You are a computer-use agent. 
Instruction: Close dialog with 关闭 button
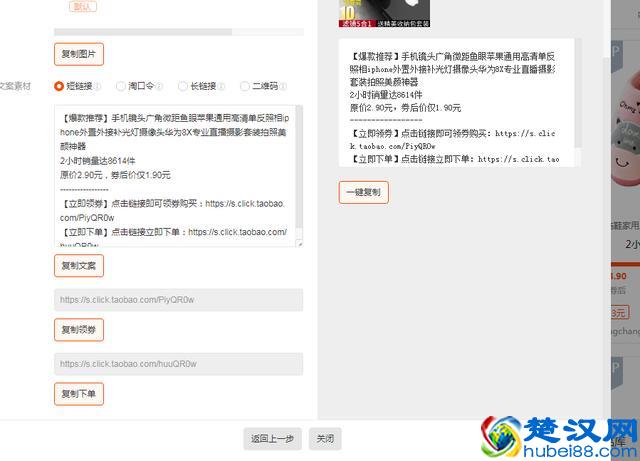[x=325, y=439]
